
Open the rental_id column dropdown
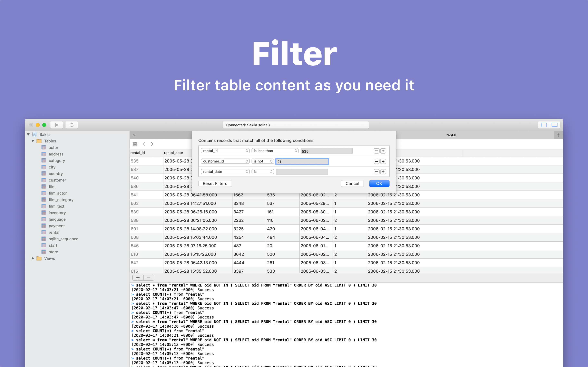(225, 151)
